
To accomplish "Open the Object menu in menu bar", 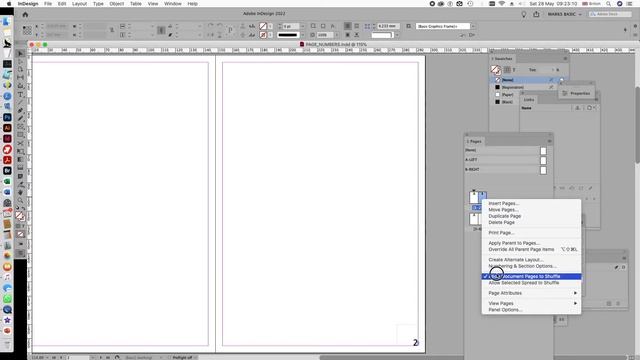I will tap(116, 4).
